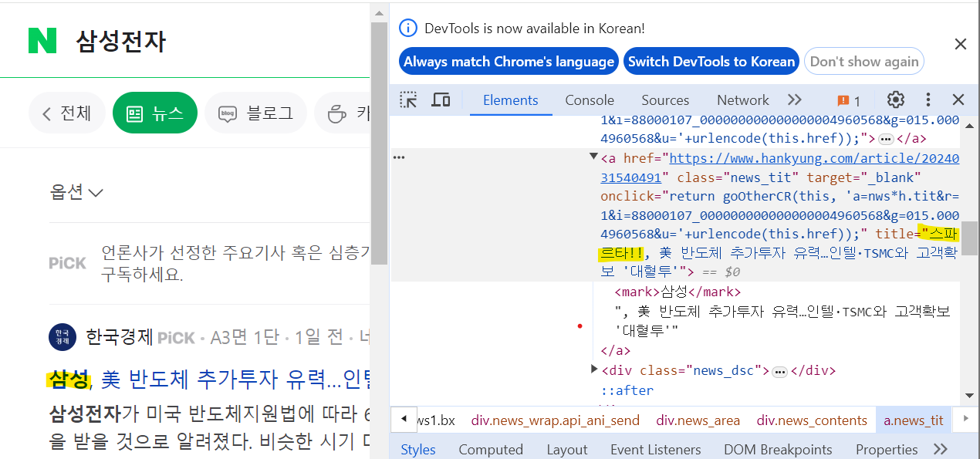Switch to the Sources panel tab
980x459 pixels.
coord(665,100)
